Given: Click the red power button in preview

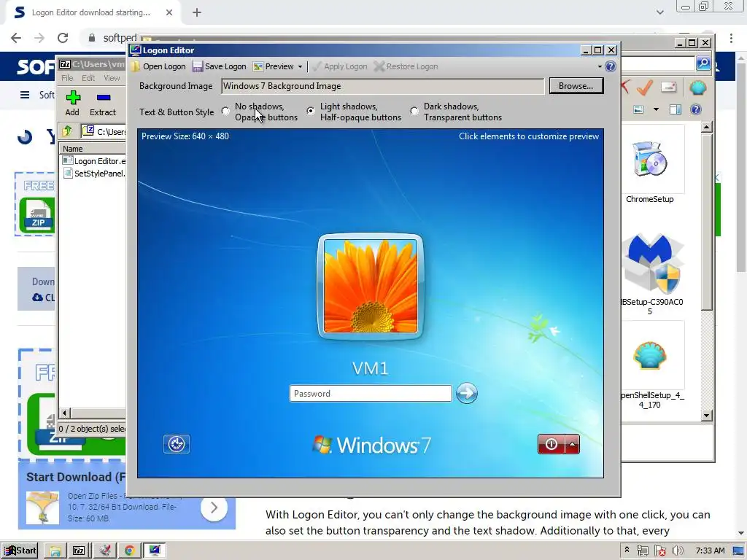Looking at the screenshot, I should 551,444.
